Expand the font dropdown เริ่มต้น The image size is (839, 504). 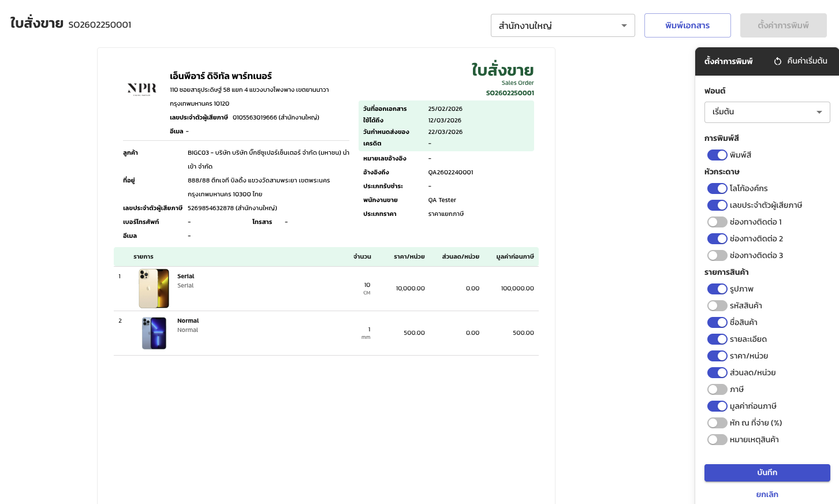[x=767, y=112]
